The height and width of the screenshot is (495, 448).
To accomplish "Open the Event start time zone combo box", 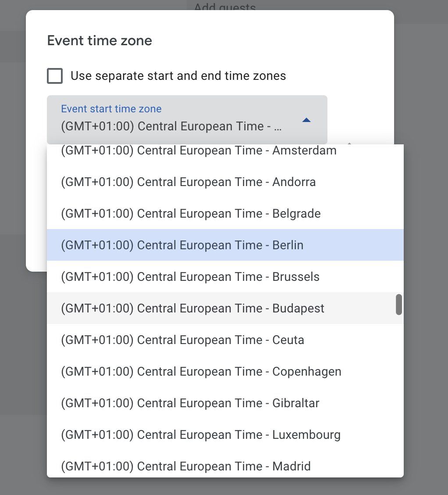I will click(187, 119).
